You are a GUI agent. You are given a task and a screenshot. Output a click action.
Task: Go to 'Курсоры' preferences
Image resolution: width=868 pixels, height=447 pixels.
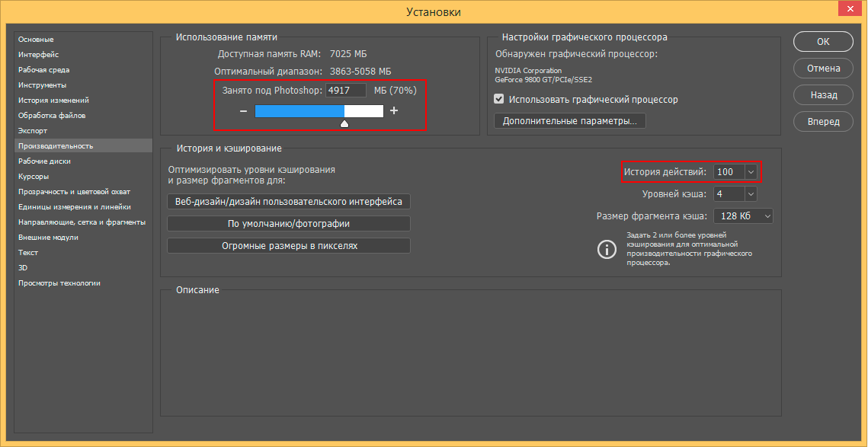tap(34, 177)
